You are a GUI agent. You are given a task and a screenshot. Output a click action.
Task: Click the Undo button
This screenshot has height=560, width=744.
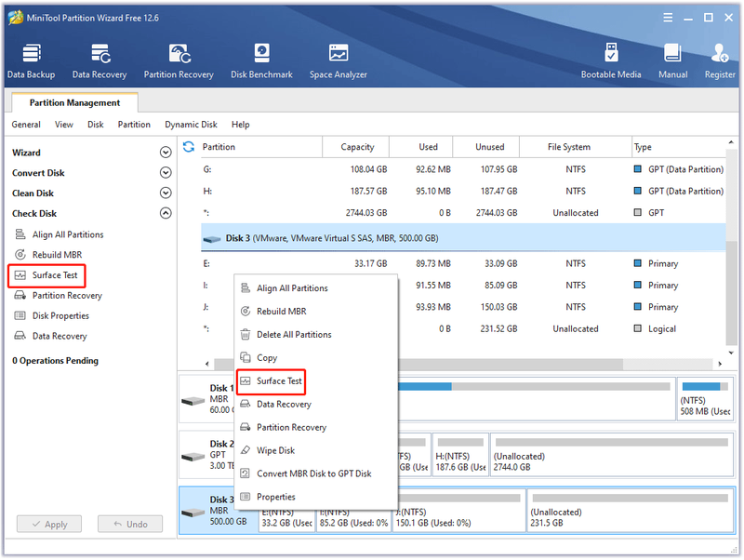coord(130,525)
